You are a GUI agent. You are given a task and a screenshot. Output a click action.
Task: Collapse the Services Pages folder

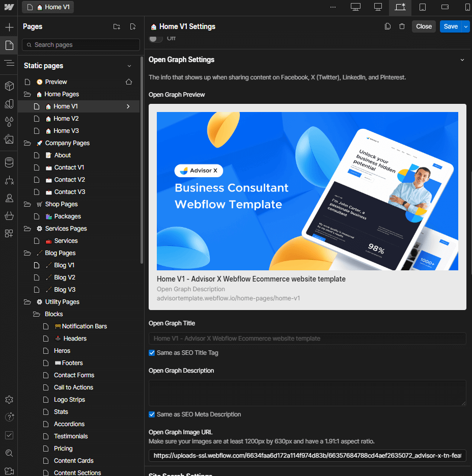pyautogui.click(x=27, y=229)
